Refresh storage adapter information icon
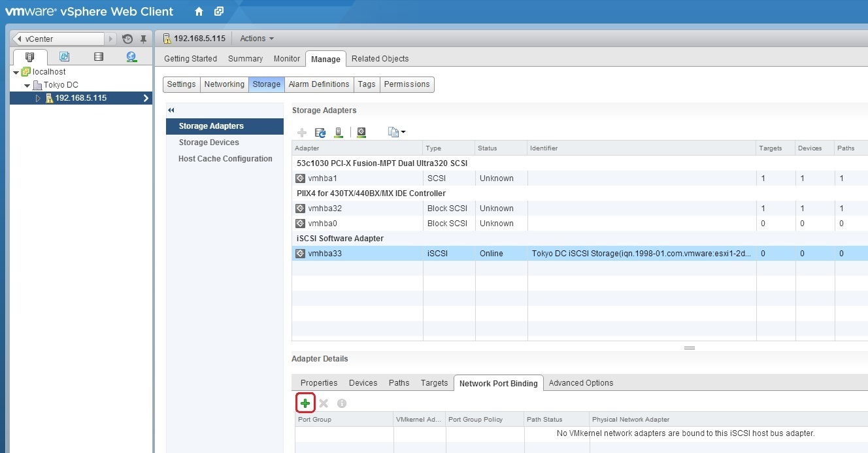Screen dimensions: 868x453 tap(320, 133)
